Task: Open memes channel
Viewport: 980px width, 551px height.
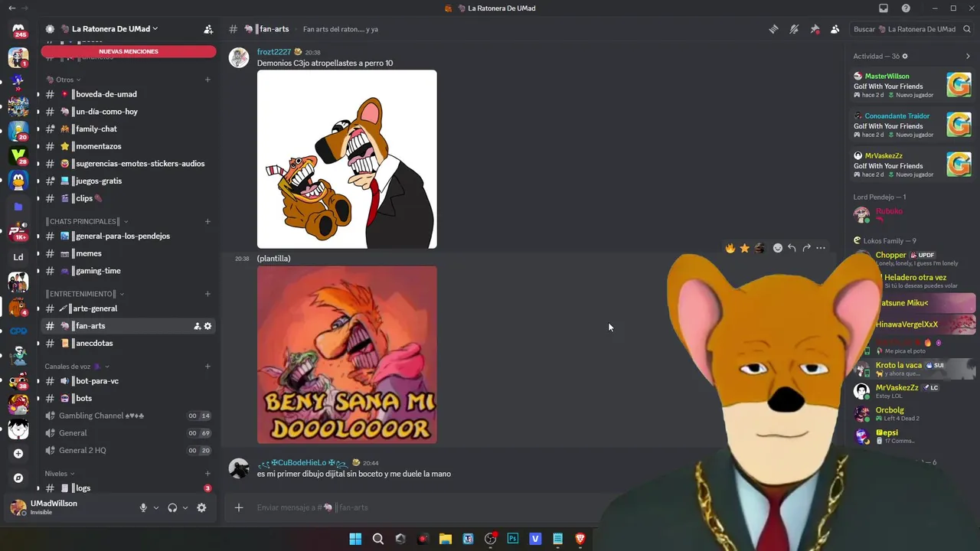Action: (x=129, y=253)
